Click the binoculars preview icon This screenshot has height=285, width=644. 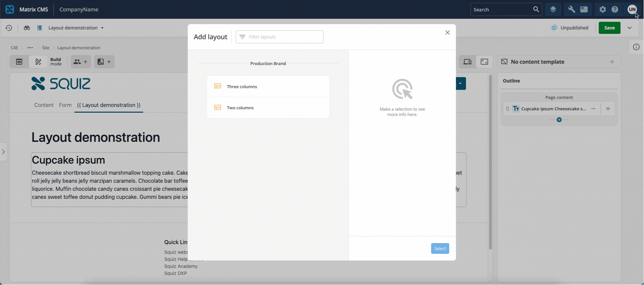[27, 28]
